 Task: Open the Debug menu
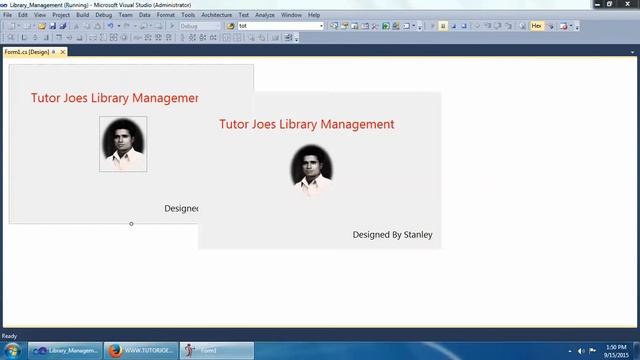point(104,15)
